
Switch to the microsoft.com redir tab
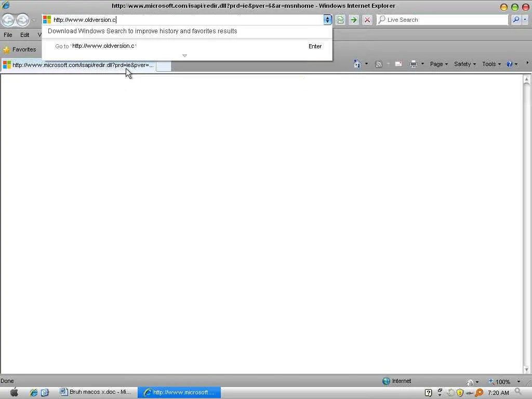click(x=78, y=65)
